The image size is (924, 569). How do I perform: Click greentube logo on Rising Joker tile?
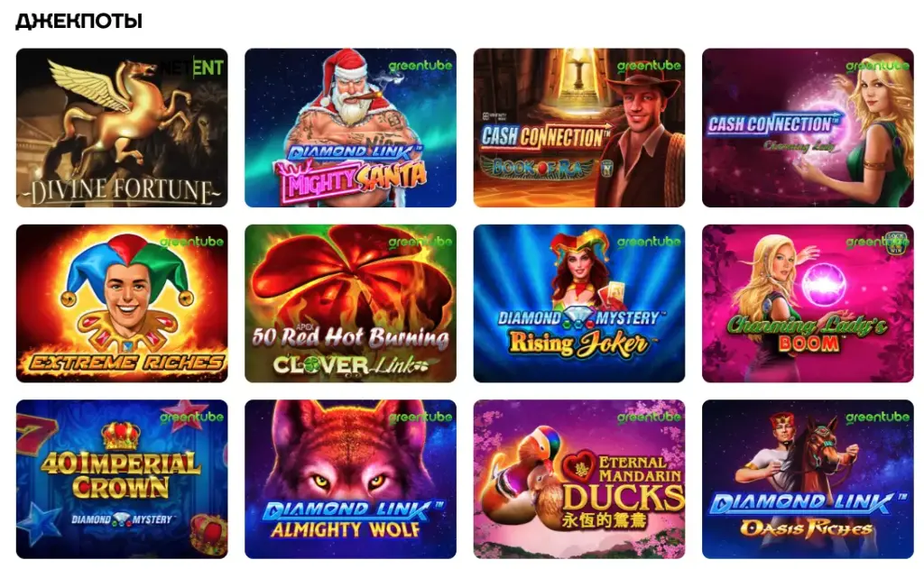(649, 242)
